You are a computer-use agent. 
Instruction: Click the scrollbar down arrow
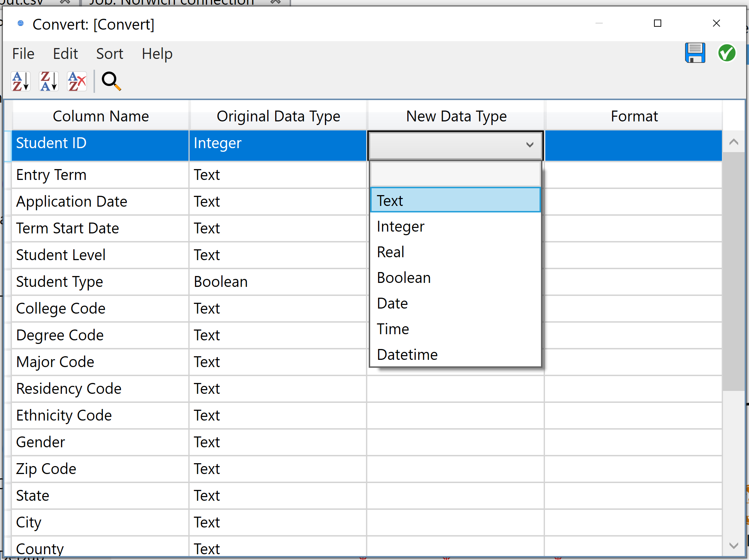coord(733,546)
